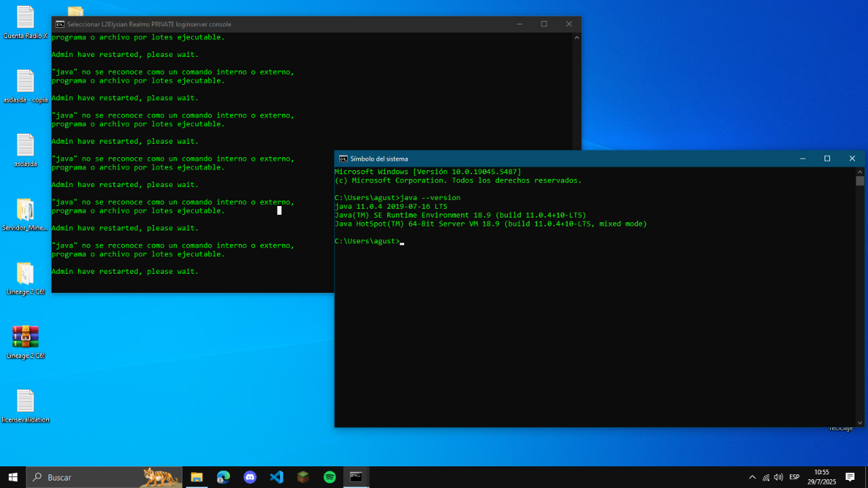Open the Cuenta Radio X desktop file
Viewport: 868px width, 488px height.
[25, 22]
